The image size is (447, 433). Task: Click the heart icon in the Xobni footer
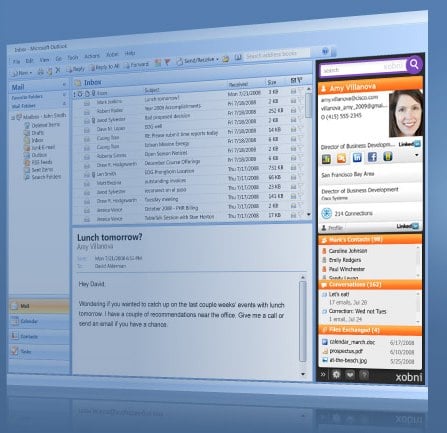[x=350, y=375]
